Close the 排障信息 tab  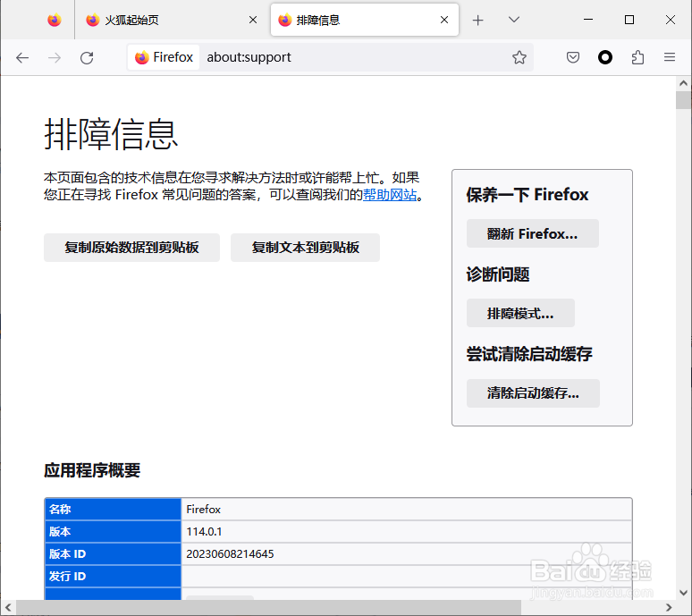(444, 20)
